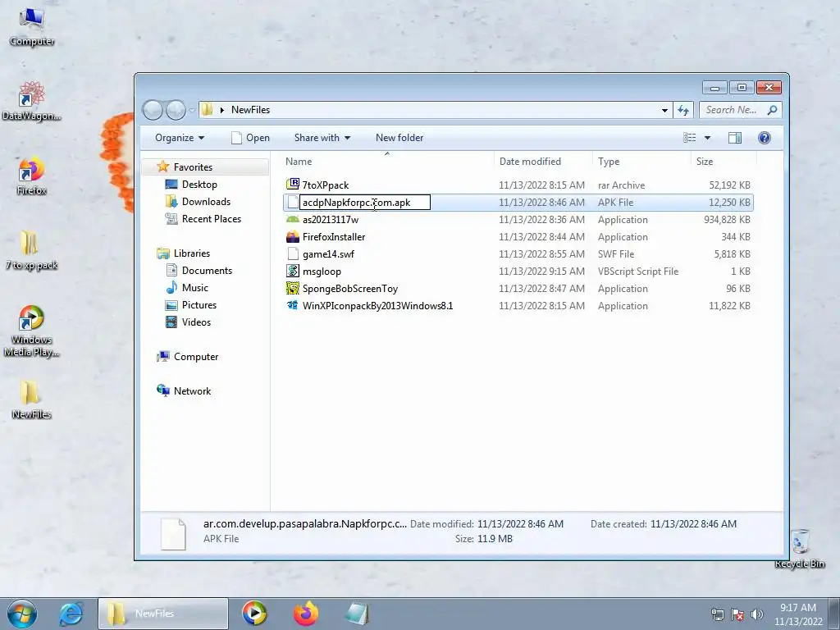Open the network tray icon
The image size is (840, 630).
point(717,614)
